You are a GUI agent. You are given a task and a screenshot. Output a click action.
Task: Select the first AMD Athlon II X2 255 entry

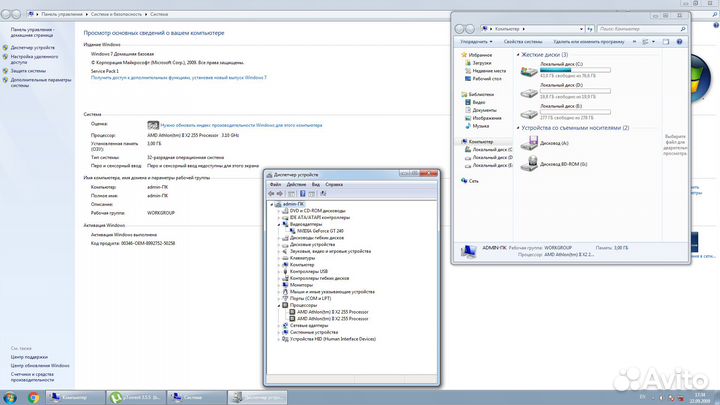point(332,312)
